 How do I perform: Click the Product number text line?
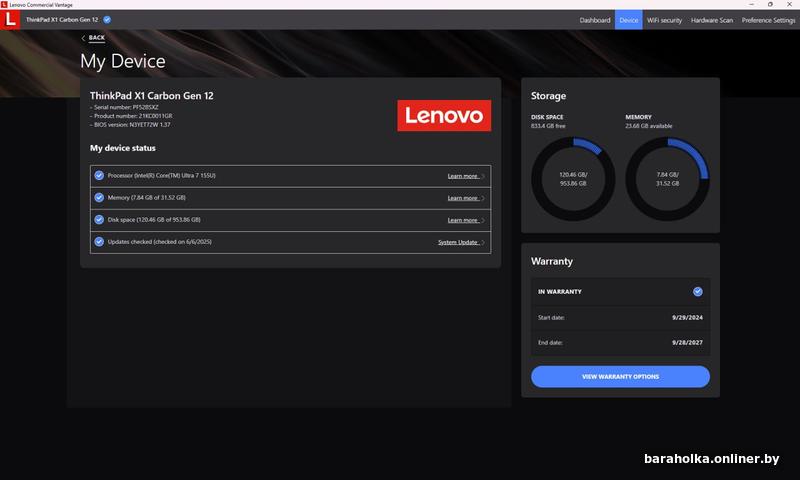[131, 116]
